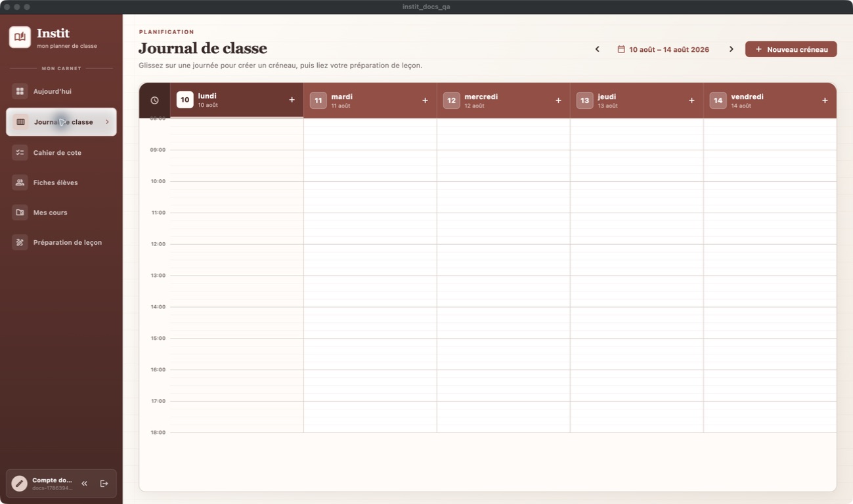Open the 10 août – 14 août 2026 date picker
Screen dimensions: 853x504
pyautogui.click(x=663, y=49)
